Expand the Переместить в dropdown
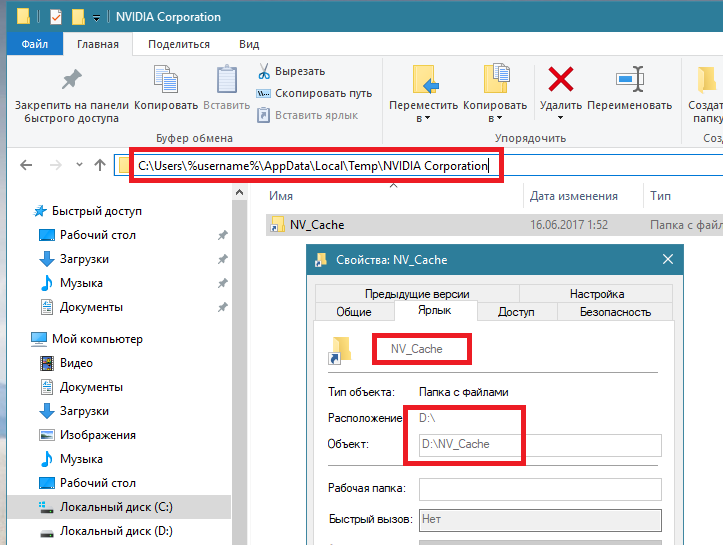This screenshot has height=545, width=723. pyautogui.click(x=427, y=118)
